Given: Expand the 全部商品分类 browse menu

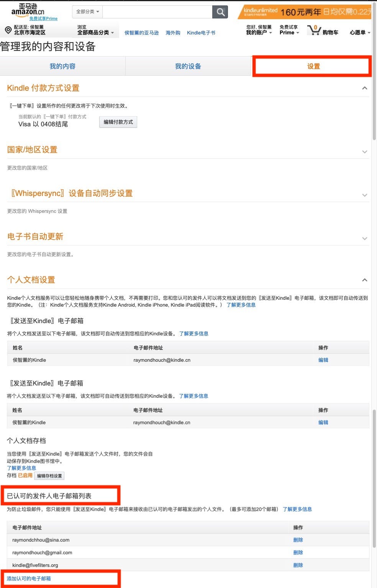Looking at the screenshot, I should (x=95, y=33).
